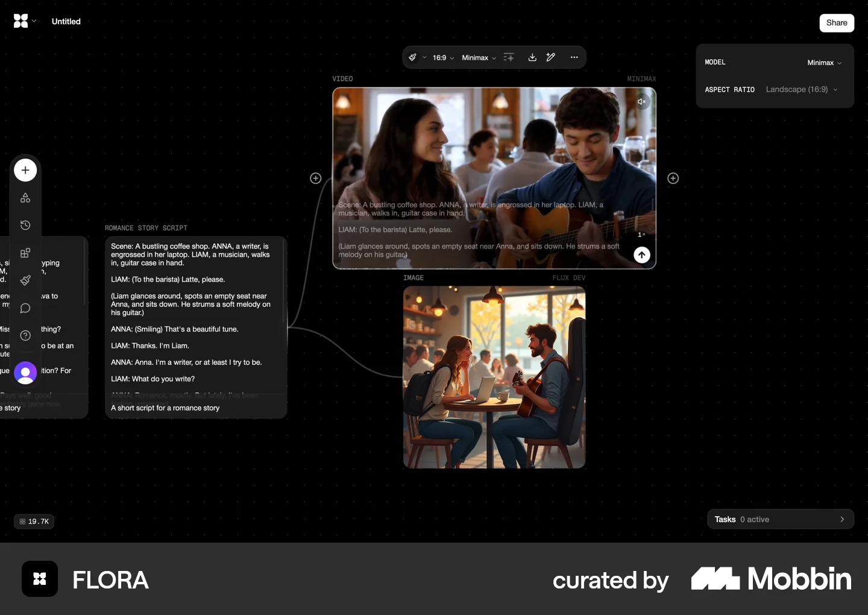Open the purple user profile avatar
The width and height of the screenshot is (868, 615).
pos(25,373)
